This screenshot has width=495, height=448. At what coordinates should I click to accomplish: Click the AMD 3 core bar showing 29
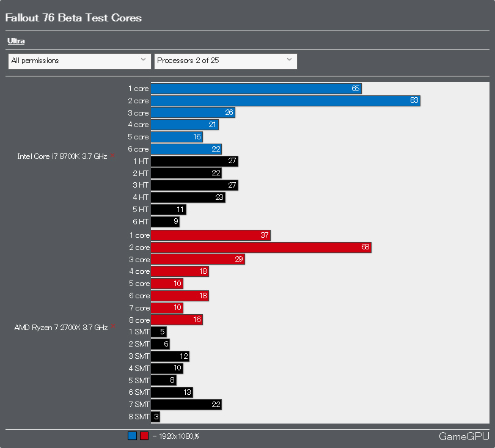point(198,259)
